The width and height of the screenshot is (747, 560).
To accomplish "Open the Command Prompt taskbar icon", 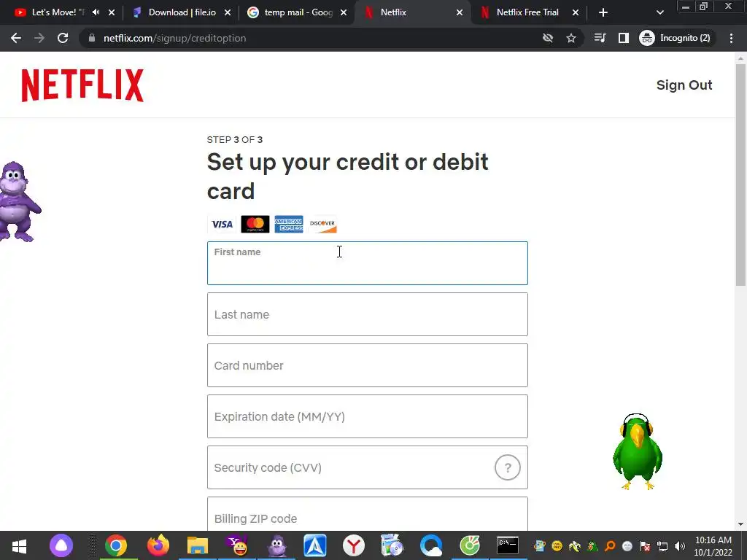I will click(508, 545).
